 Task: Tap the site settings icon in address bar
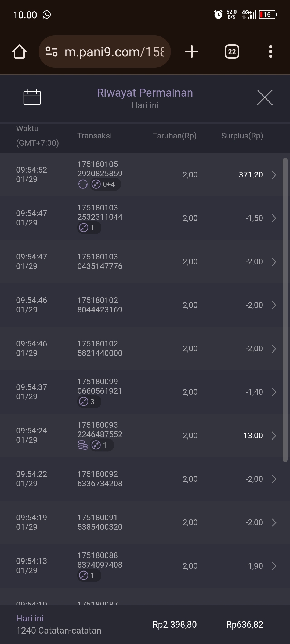click(52, 52)
